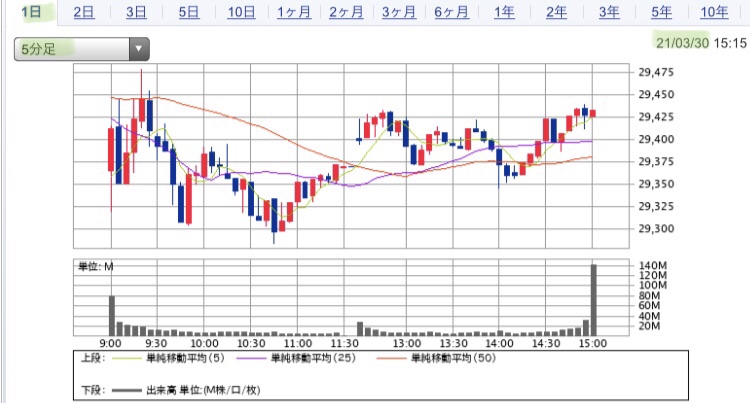
Task: Click the 29,350 price axis label
Action: tap(656, 184)
